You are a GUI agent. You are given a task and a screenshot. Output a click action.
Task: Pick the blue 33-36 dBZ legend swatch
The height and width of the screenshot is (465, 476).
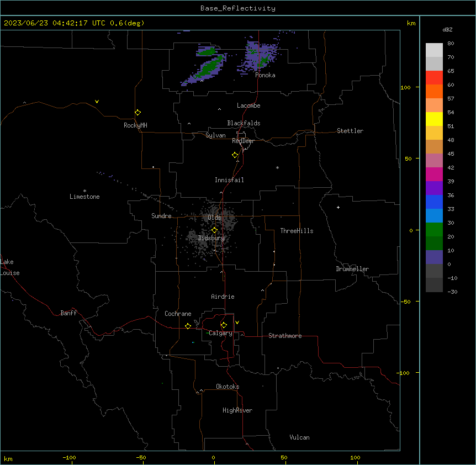pyautogui.click(x=434, y=202)
